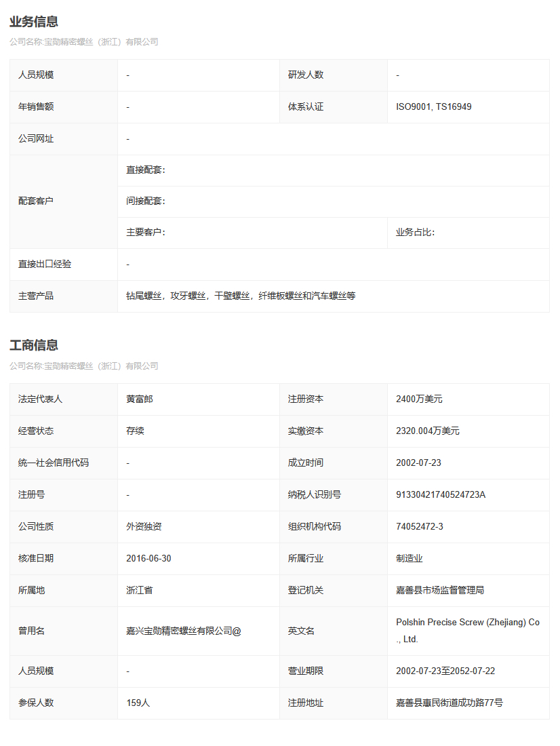Select the '主要客户:' text
560x746 pixels.
point(146,232)
